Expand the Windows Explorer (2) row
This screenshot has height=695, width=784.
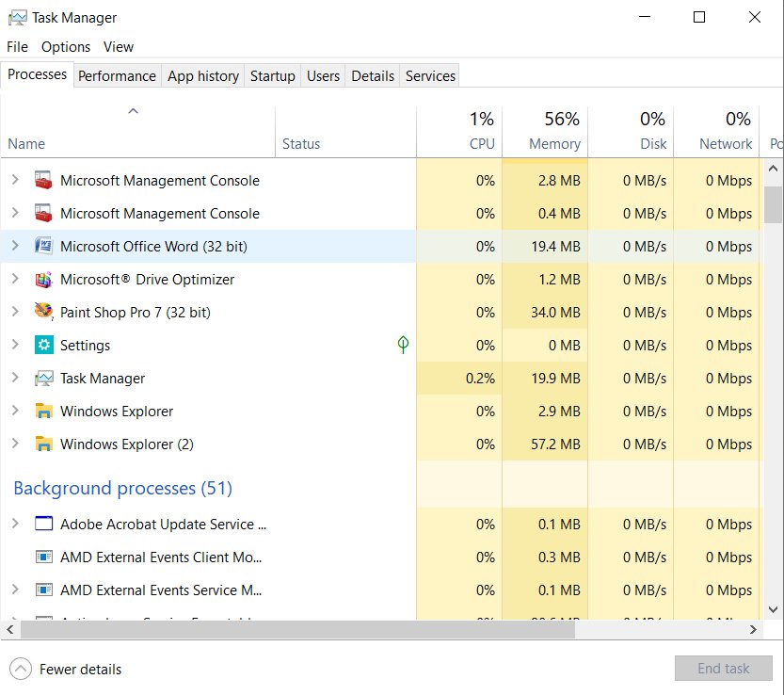tap(15, 444)
